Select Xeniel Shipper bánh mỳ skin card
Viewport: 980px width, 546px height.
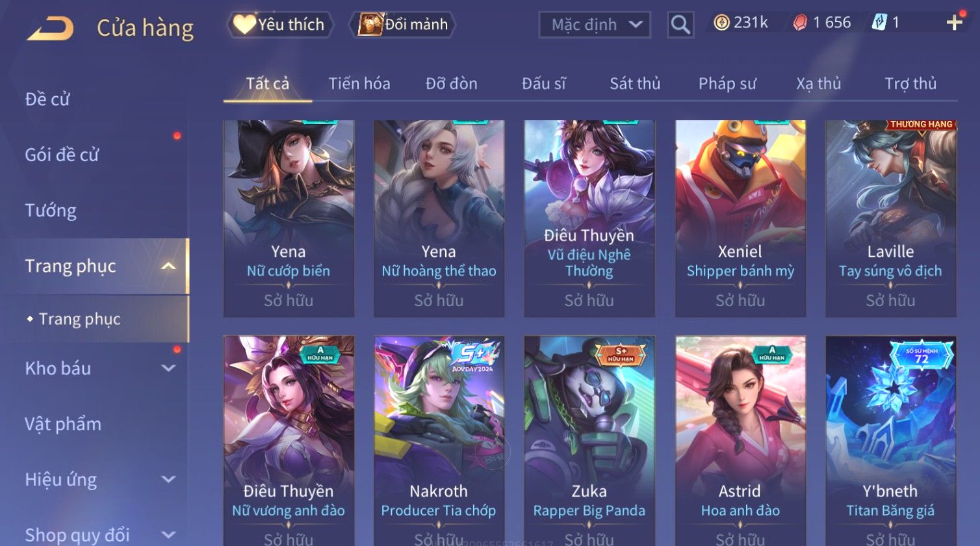pyautogui.click(x=740, y=218)
